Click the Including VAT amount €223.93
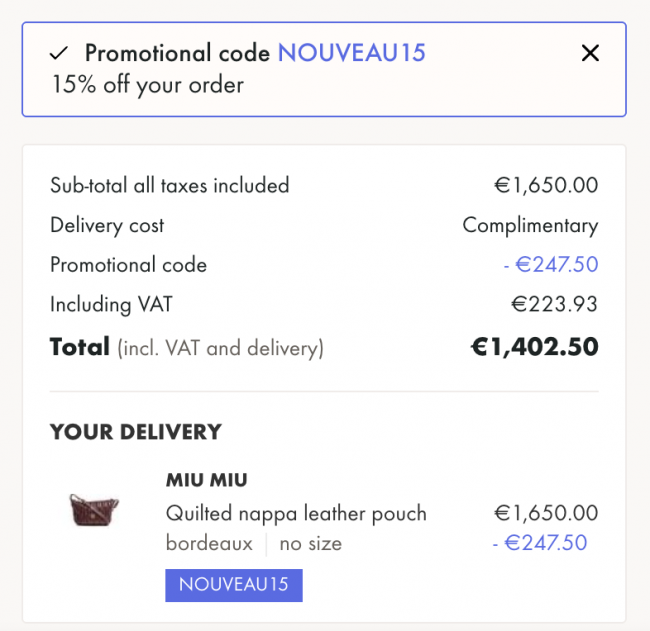 (554, 304)
